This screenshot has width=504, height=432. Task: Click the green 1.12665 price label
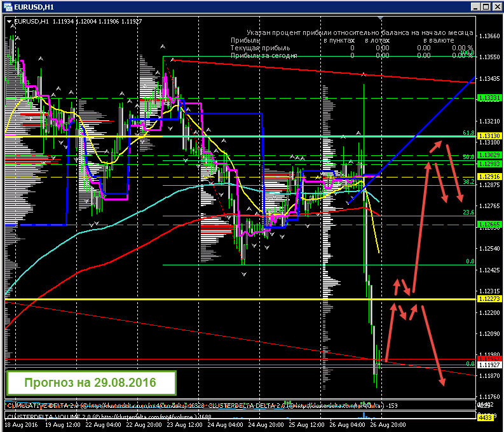pos(489,224)
